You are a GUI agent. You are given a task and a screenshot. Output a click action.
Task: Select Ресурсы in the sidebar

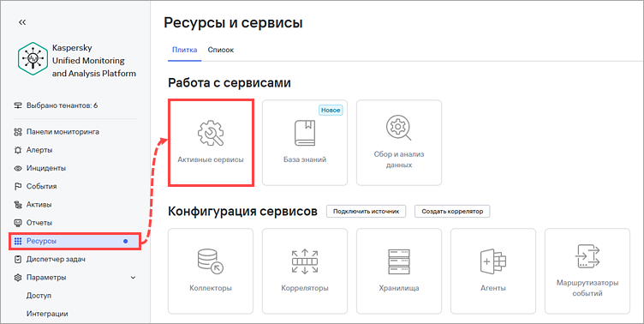(x=75, y=241)
